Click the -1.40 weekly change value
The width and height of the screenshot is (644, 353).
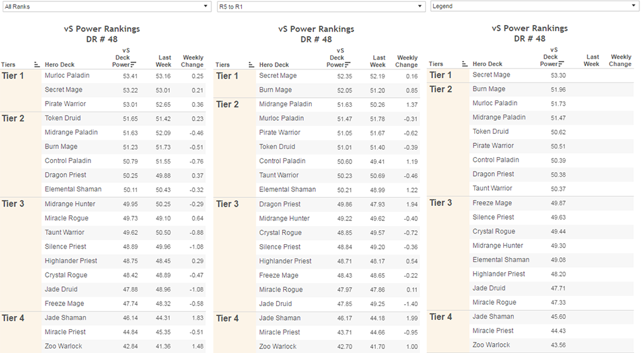(411, 304)
